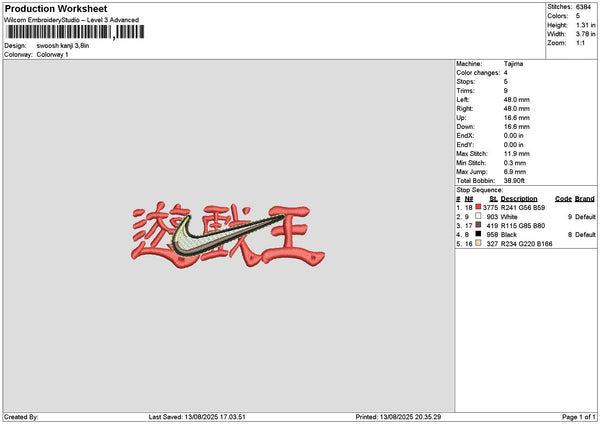
Task: Click the Stitches value 6384
Action: tap(583, 7)
